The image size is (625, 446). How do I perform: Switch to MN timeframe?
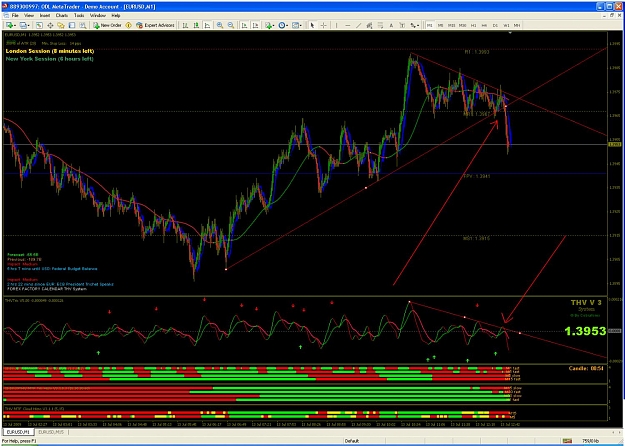(517, 25)
